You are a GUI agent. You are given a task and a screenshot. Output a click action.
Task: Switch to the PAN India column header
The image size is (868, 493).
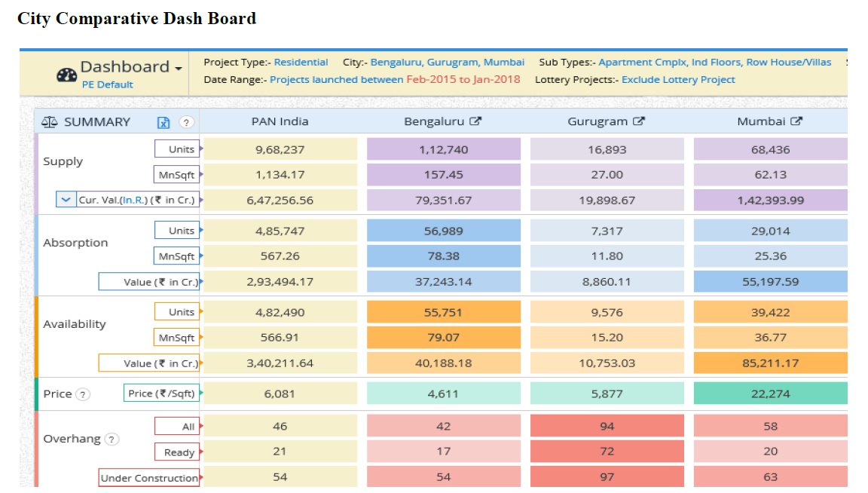coord(282,121)
